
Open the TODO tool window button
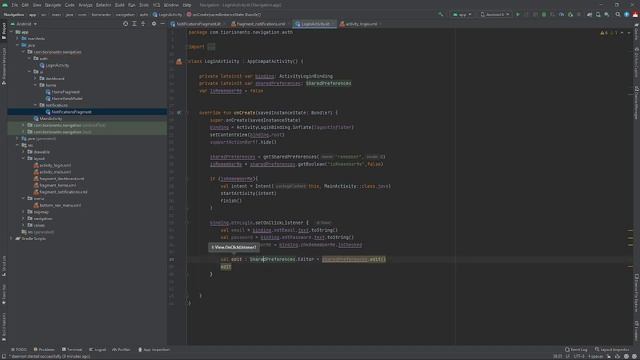pos(19,349)
